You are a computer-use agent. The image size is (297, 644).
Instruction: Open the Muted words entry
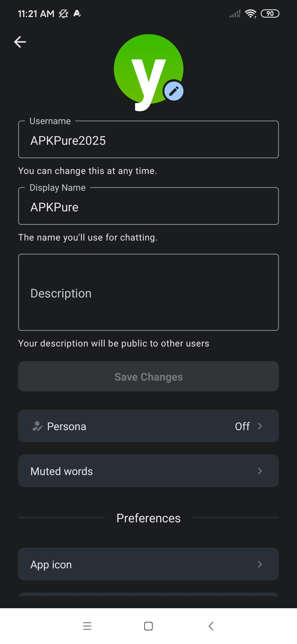coord(148,471)
